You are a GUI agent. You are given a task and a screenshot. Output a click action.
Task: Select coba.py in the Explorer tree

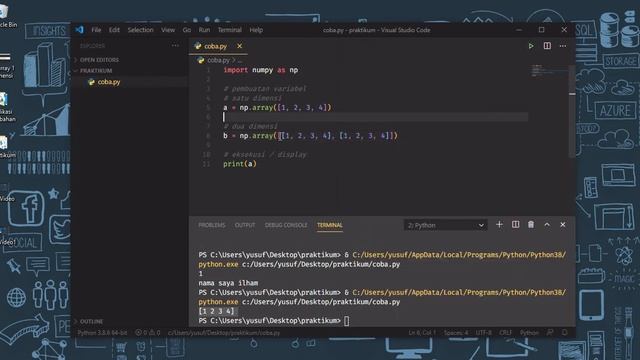tap(109, 82)
